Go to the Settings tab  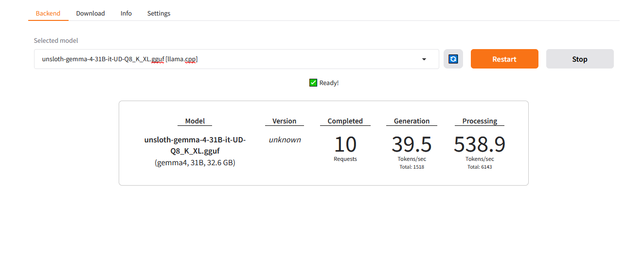(159, 13)
